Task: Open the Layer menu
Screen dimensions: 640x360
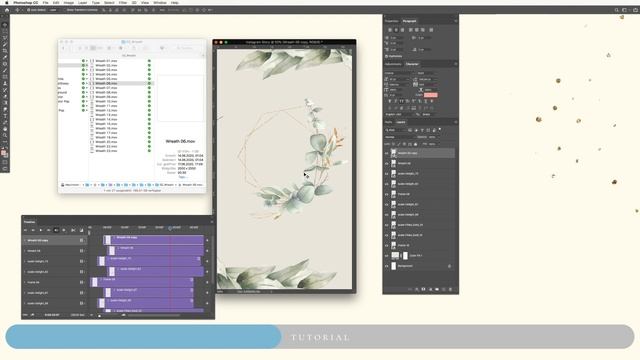Action: click(82, 2)
